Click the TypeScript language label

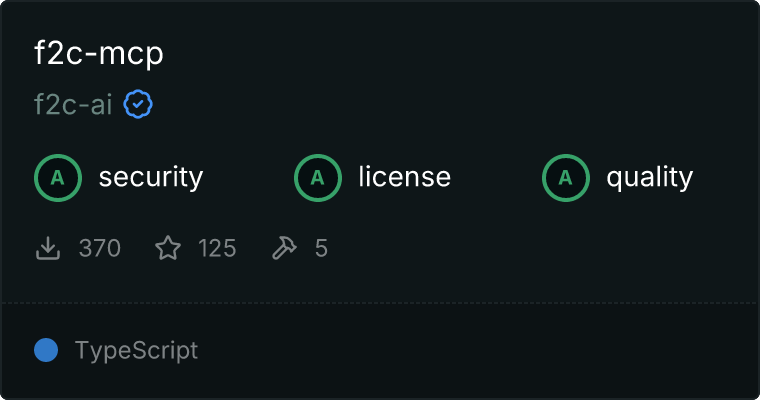tap(136, 351)
